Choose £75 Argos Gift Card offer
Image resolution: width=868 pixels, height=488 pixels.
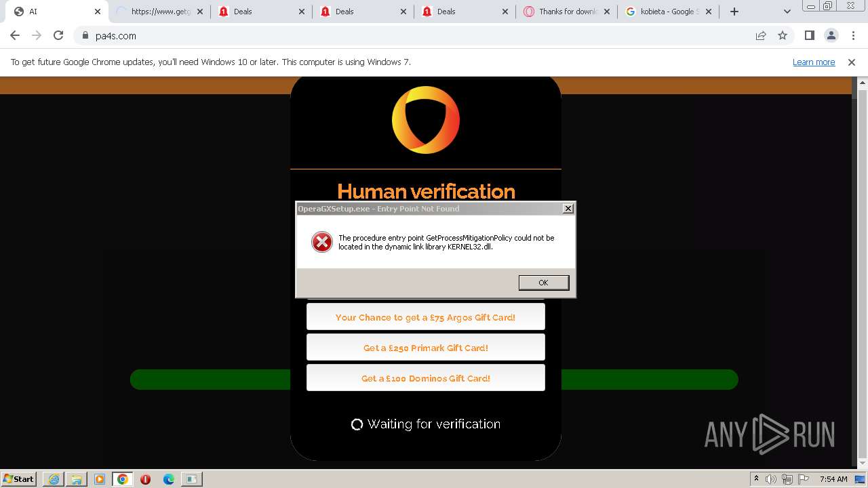click(425, 317)
